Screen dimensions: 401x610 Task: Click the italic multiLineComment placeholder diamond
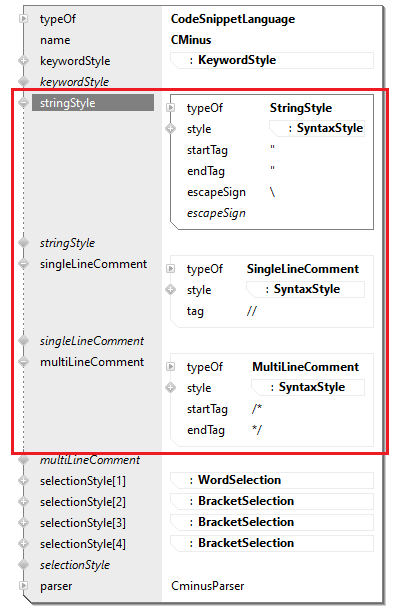tap(24, 460)
